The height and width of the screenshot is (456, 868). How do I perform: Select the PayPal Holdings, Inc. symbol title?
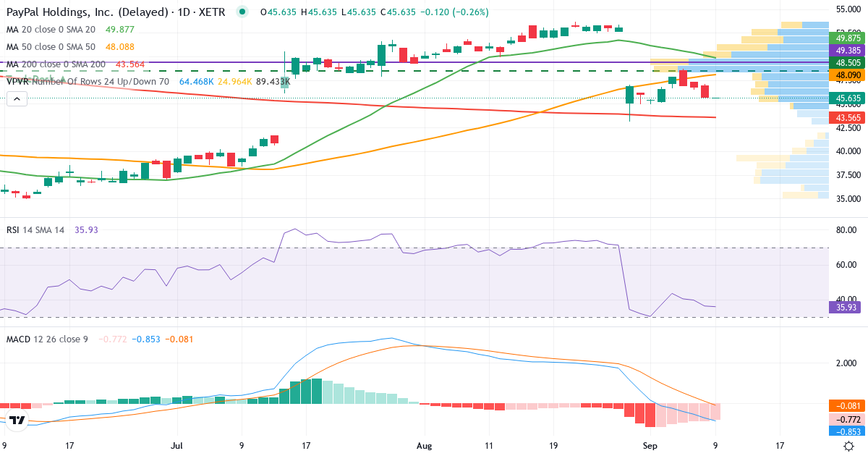point(114,12)
